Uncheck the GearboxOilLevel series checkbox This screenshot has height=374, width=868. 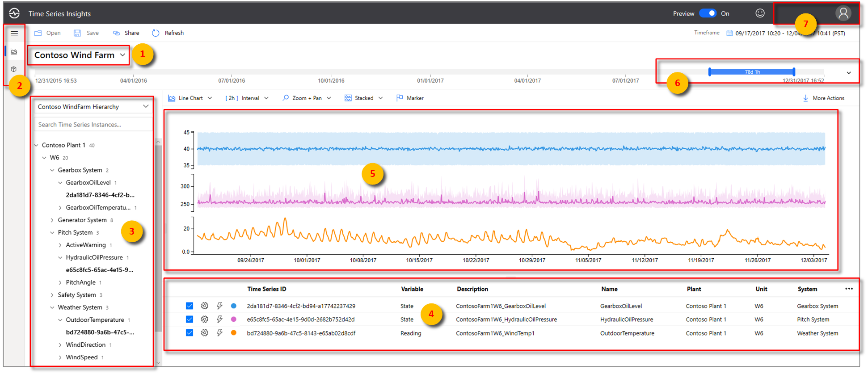pyautogui.click(x=190, y=306)
